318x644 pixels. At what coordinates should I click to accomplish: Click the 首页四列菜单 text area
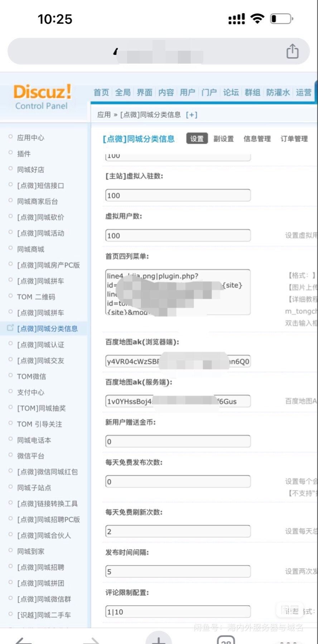[178, 292]
